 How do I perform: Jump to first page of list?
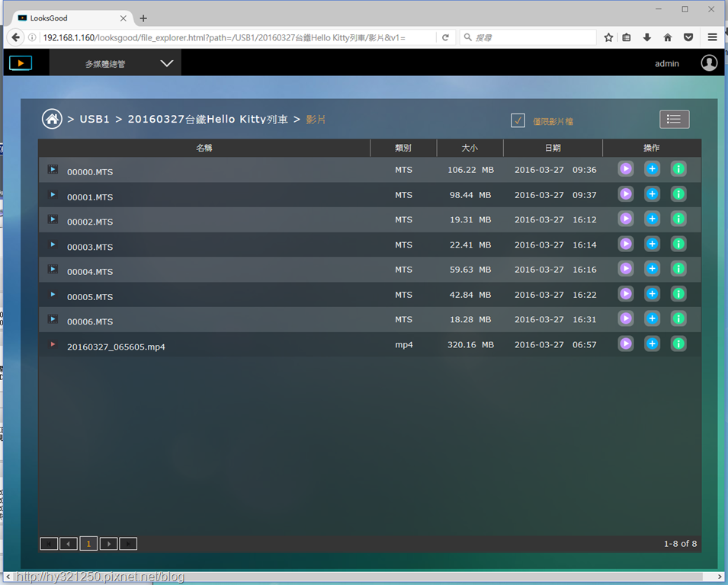[x=49, y=544]
